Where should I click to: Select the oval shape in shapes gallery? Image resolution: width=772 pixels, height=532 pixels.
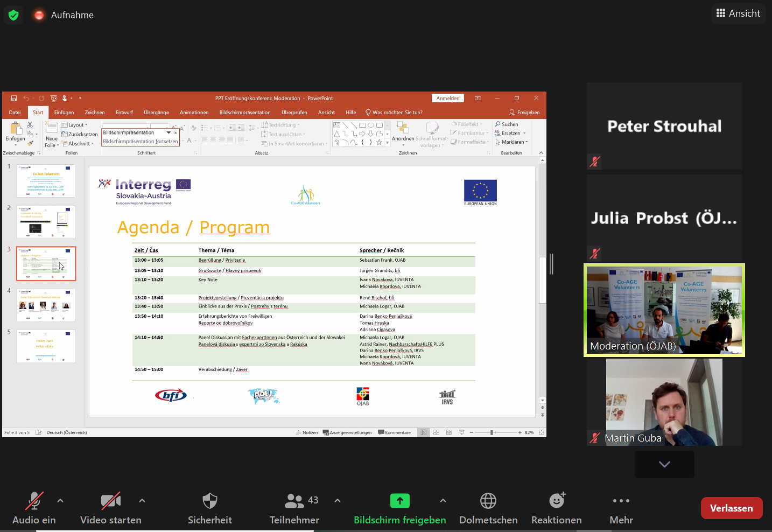coord(371,125)
